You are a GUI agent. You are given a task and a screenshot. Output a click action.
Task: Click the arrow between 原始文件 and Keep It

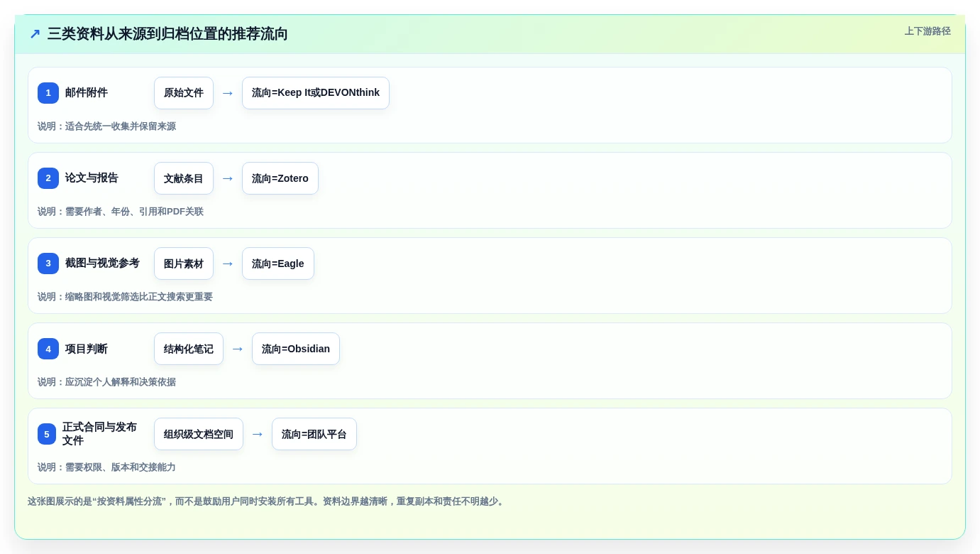click(x=228, y=93)
